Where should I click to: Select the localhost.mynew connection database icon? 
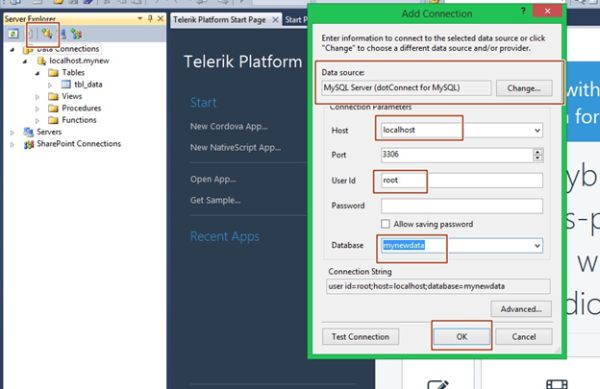pyautogui.click(x=41, y=60)
